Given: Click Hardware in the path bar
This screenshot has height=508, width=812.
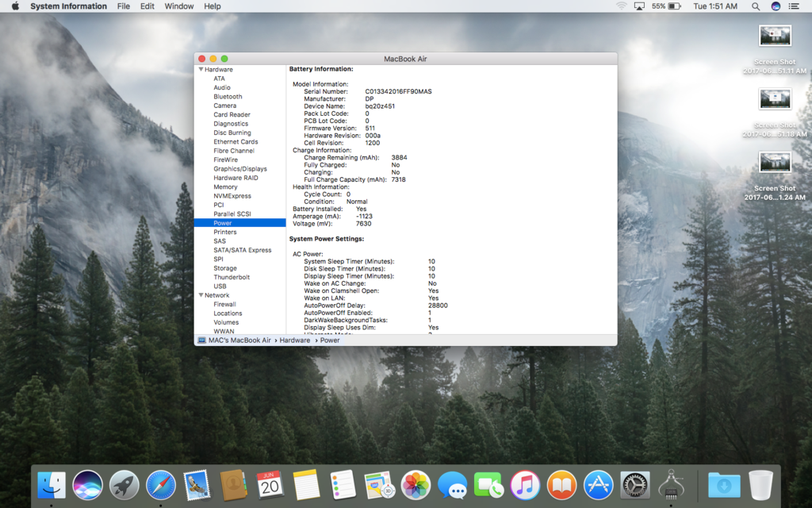Looking at the screenshot, I should point(295,341).
